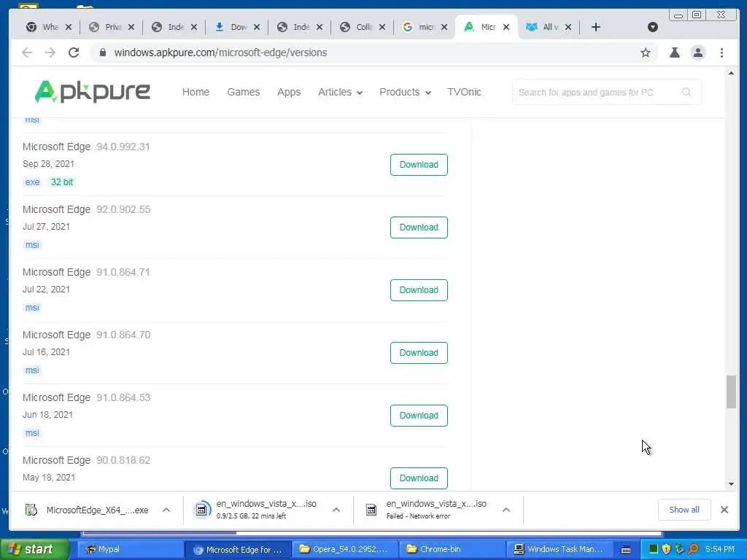Open the Windows start button
747x560 pixels.
[35, 549]
